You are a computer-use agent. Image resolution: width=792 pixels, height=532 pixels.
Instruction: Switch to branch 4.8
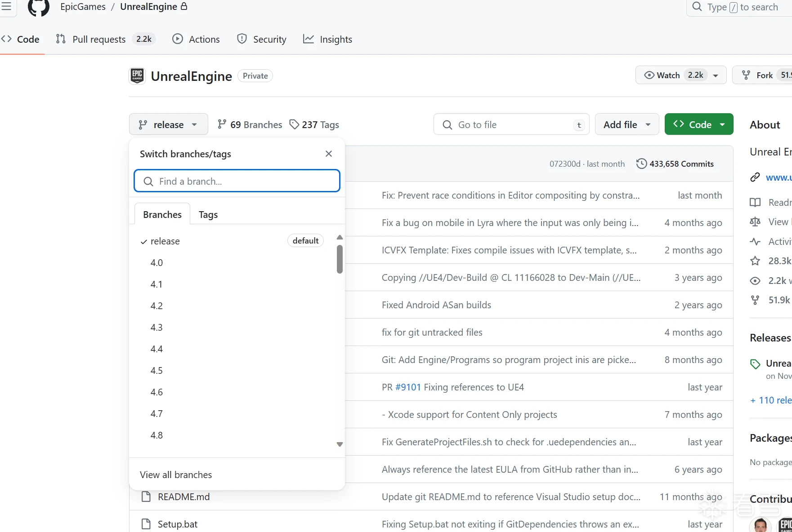click(x=232, y=435)
